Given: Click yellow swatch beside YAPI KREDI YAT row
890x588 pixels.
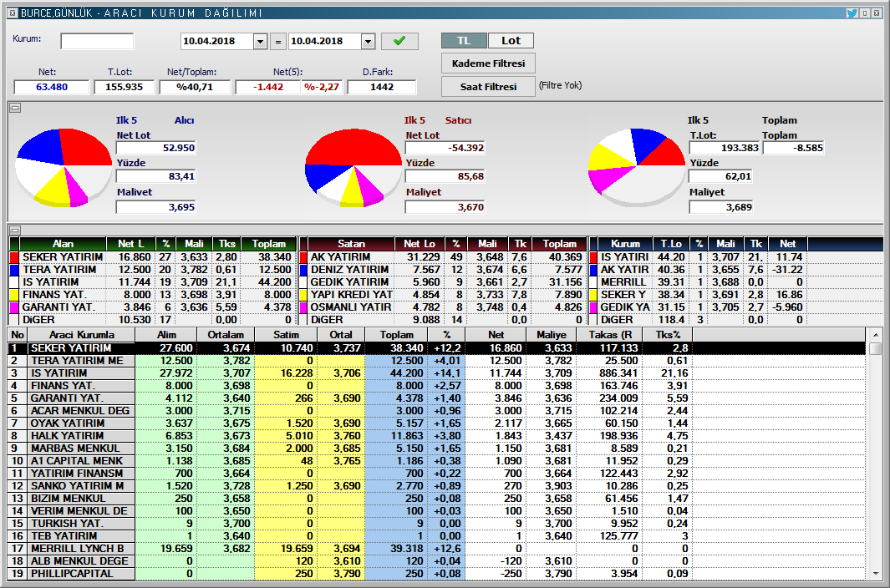Looking at the screenshot, I should pyautogui.click(x=303, y=295).
